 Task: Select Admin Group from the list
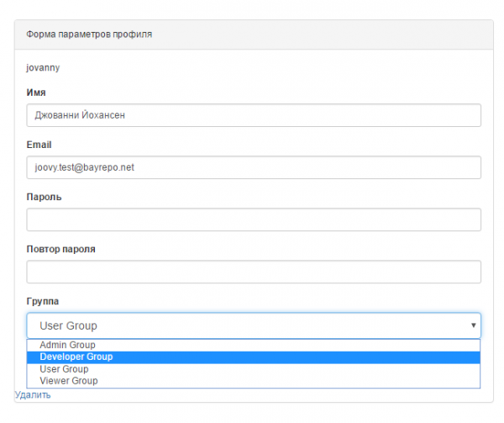coord(254,345)
